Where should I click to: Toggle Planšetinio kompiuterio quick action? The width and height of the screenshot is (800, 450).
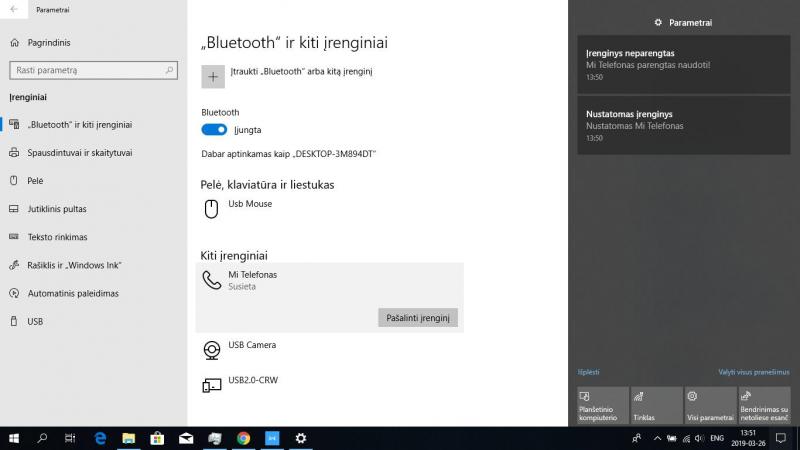603,406
